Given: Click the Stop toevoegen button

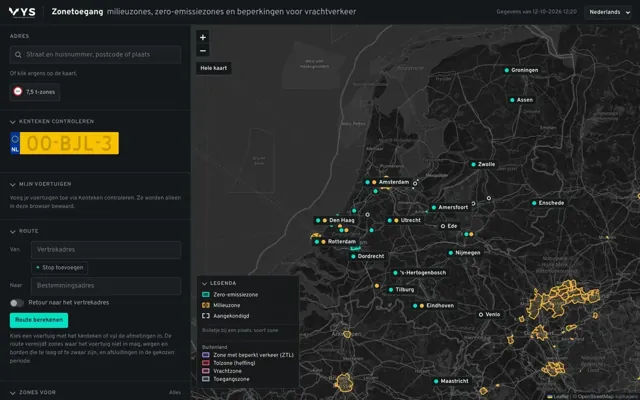Looking at the screenshot, I should point(60,268).
